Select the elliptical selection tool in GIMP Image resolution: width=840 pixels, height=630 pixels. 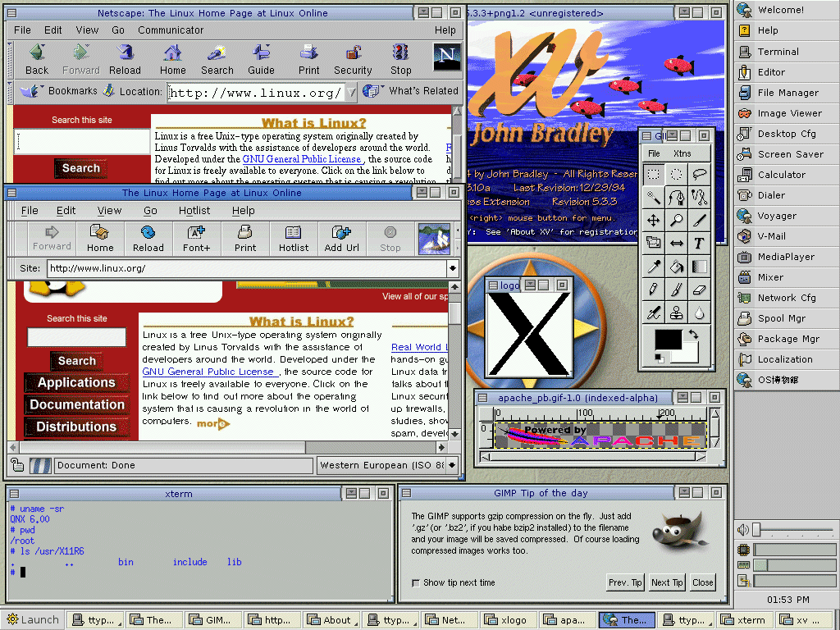pos(677,174)
